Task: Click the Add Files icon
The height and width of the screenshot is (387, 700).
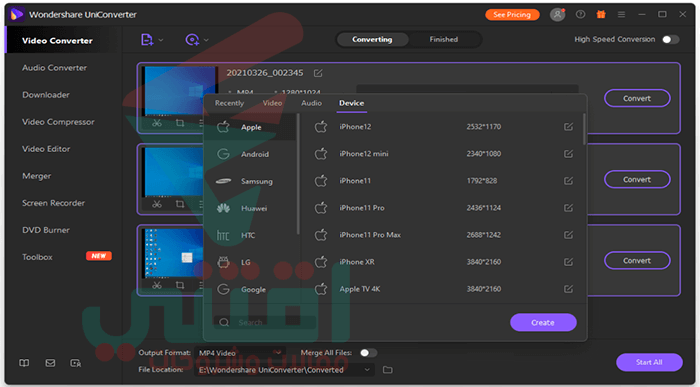Action: [147, 40]
